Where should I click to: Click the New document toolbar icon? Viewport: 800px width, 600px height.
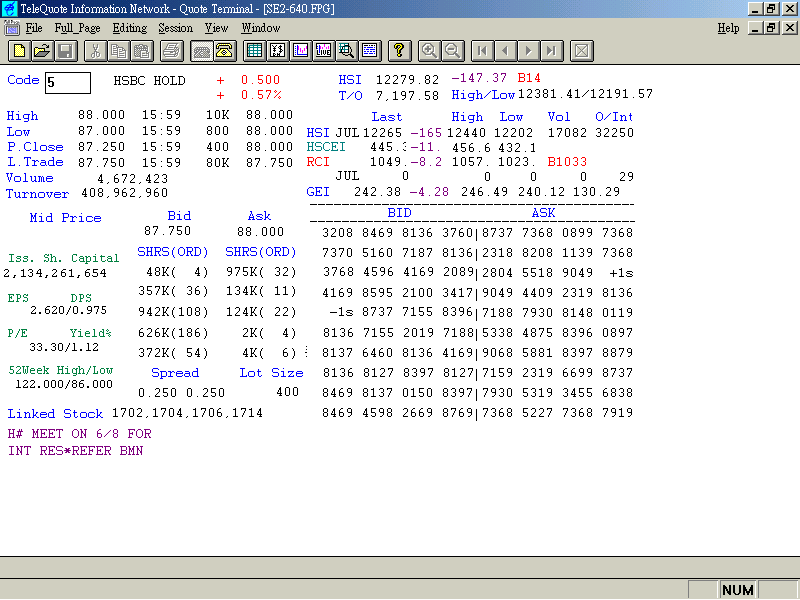click(19, 51)
